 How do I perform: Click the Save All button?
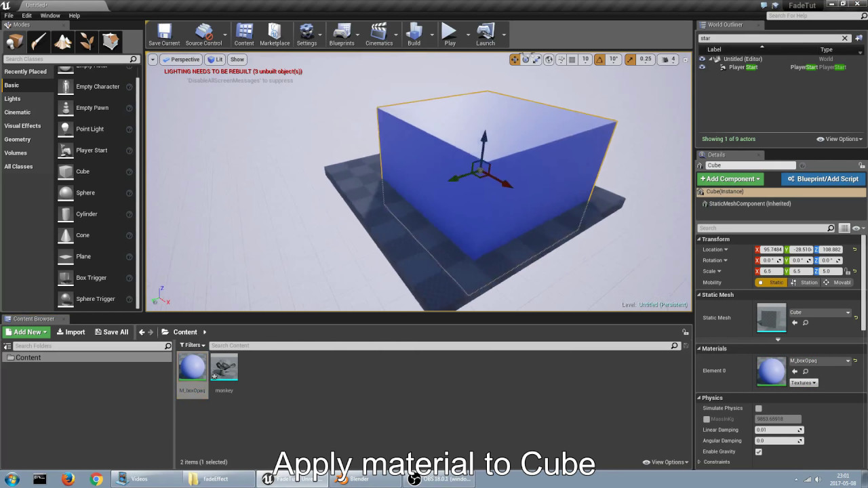[x=111, y=332]
